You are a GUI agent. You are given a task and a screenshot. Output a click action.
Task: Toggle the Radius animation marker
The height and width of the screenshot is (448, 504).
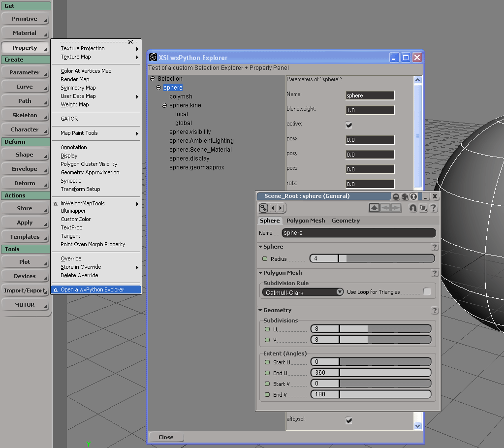pos(265,258)
